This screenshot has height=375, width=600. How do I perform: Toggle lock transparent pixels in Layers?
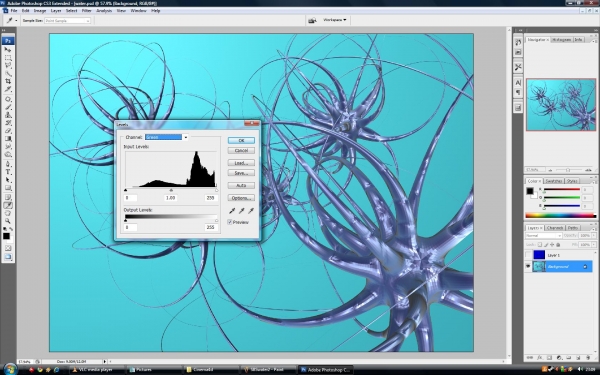(540, 245)
